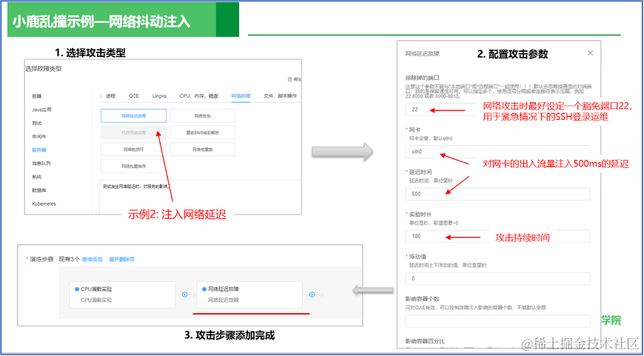Select 消息队列 in the category list
Viewport: 644px width, 356px height.
(x=41, y=164)
